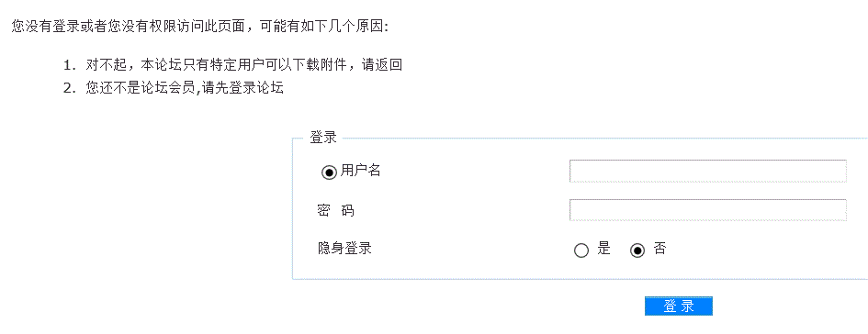
Task: Click the 隐身登录 label
Action: tap(344, 249)
